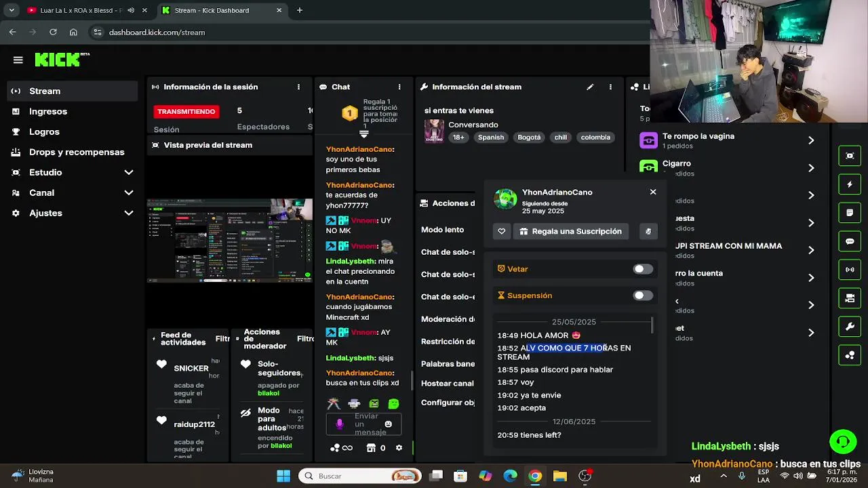Close the YhonAdrianoCano user card
This screenshot has height=488, width=868.
(x=653, y=192)
